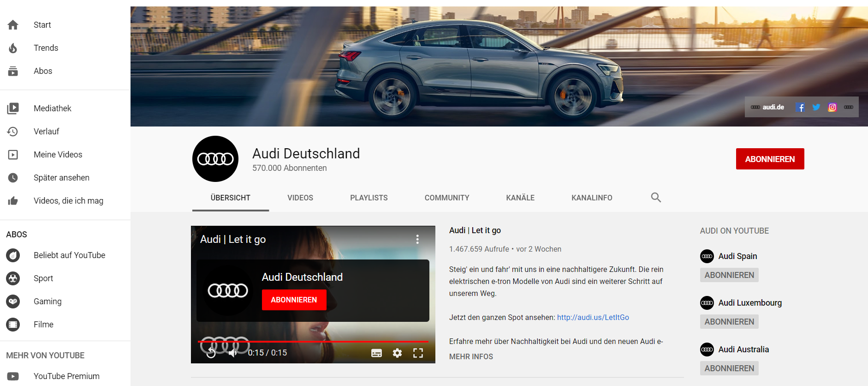
Task: Click the Audi Deutschland channel avatar
Action: coord(215,159)
